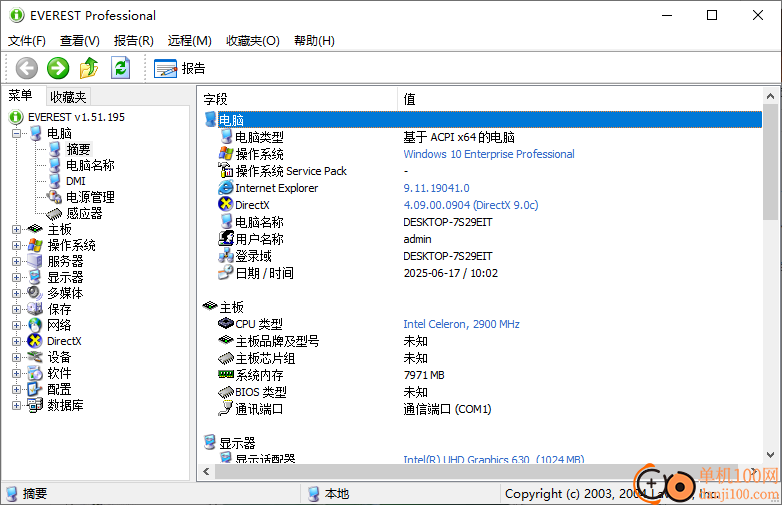
Task: Click the 配置 config icon in the tree
Action: [35, 389]
